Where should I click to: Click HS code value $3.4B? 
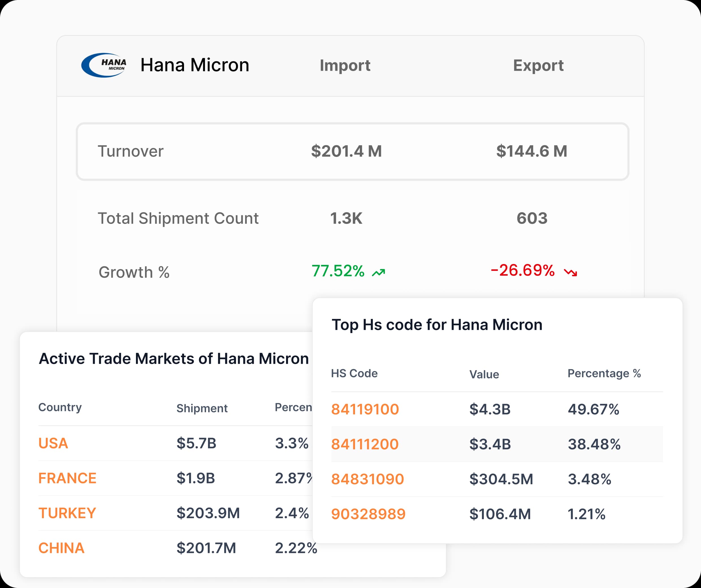pos(490,444)
